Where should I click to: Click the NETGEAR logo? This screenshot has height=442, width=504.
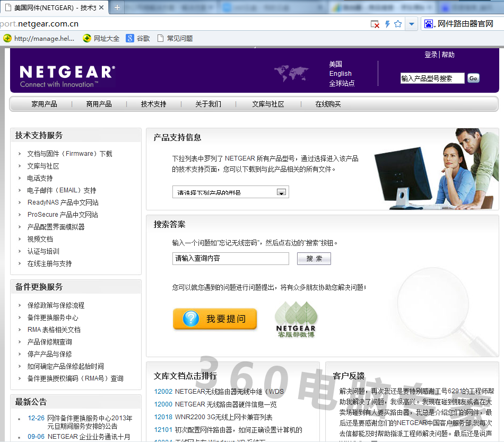click(67, 76)
